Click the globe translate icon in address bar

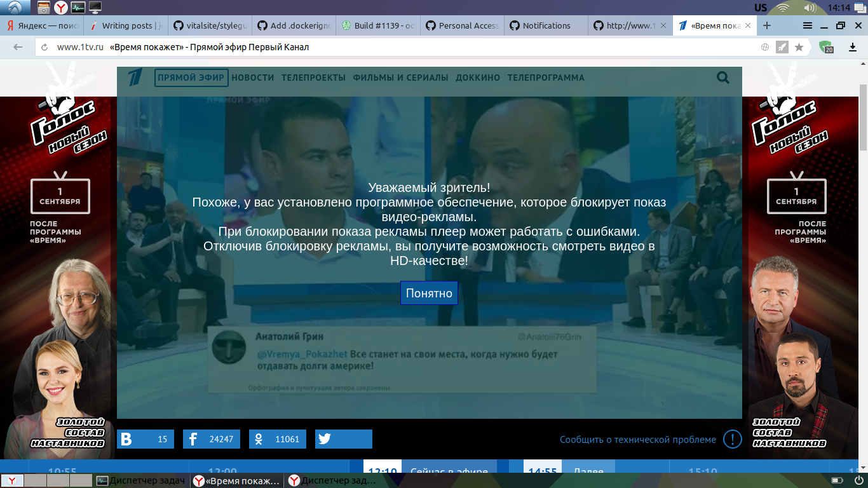[x=765, y=47]
